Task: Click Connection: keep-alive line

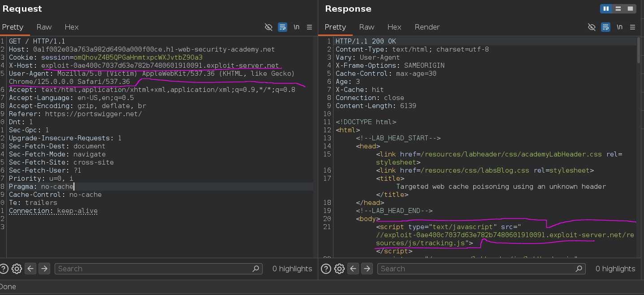Action: coord(53,211)
